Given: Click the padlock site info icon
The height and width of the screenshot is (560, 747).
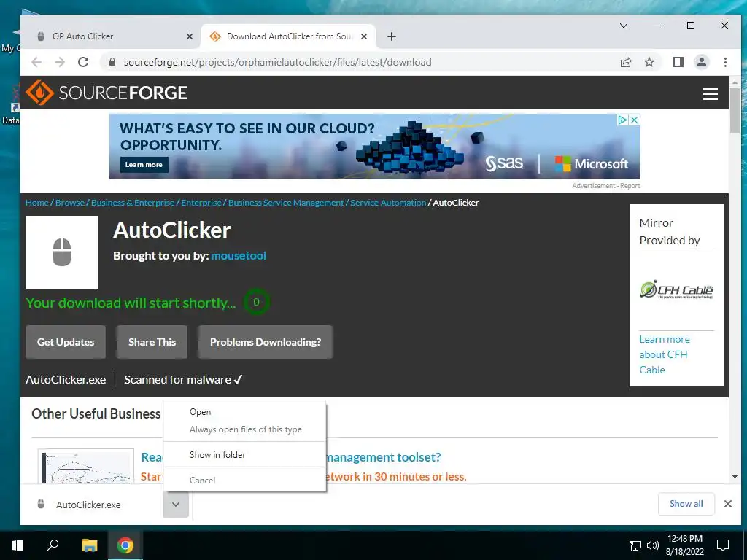Looking at the screenshot, I should coord(112,62).
